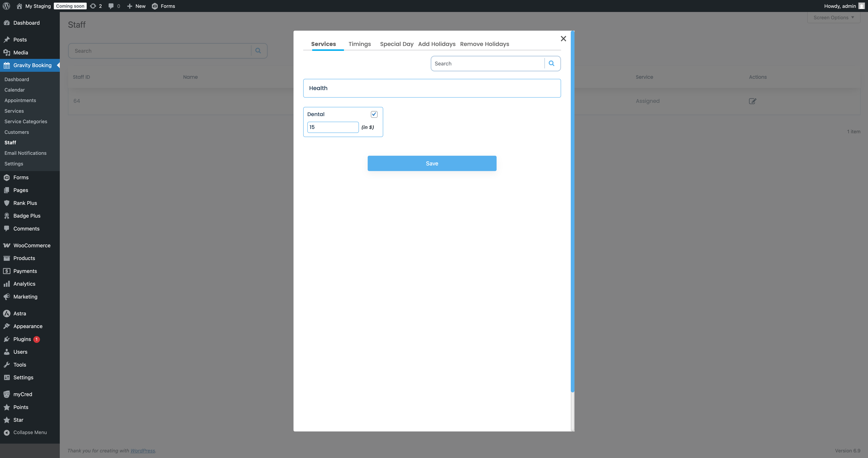
Task: Follow the WordPress footer link
Action: [143, 451]
